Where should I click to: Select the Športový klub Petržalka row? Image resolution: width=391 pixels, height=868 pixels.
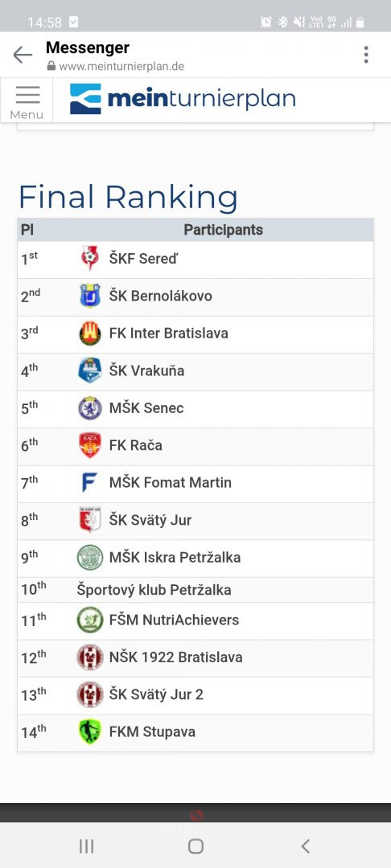pos(195,590)
